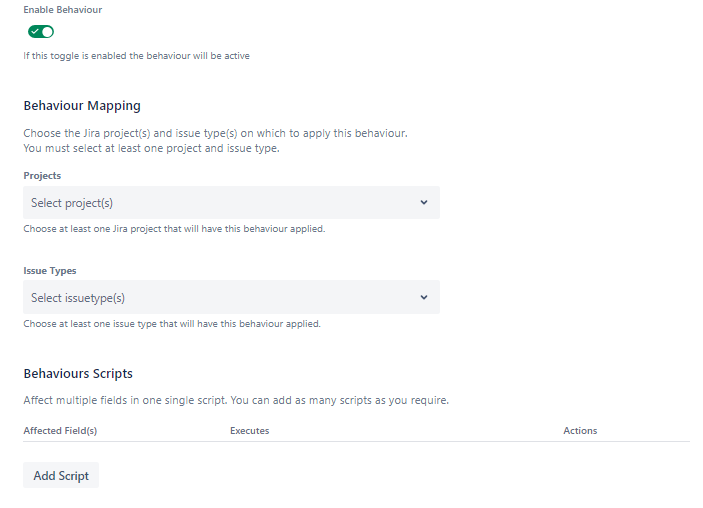This screenshot has height=508, width=703.
Task: Open the Select issuetype(s) dropdown field
Action: [220, 298]
